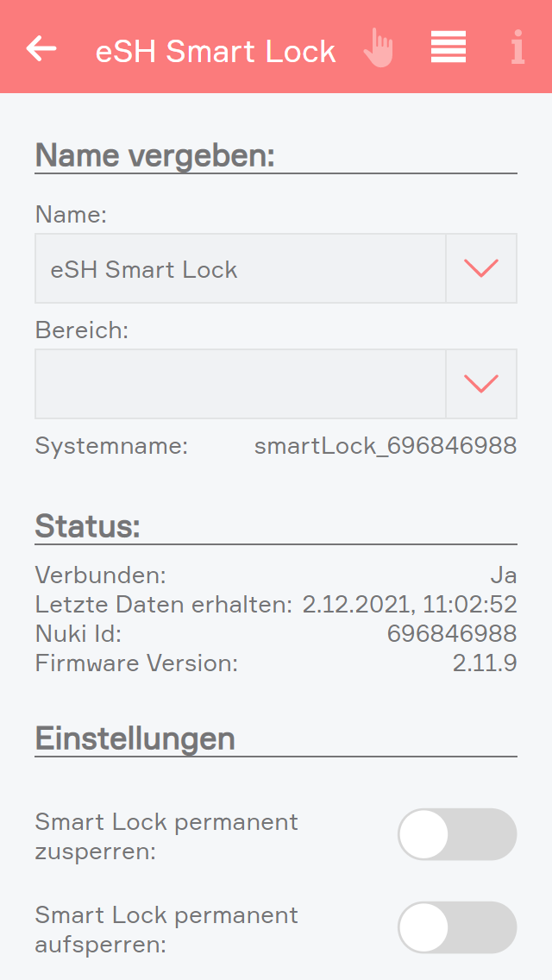
Task: Tap the Einstellungen section heading
Action: tap(135, 738)
